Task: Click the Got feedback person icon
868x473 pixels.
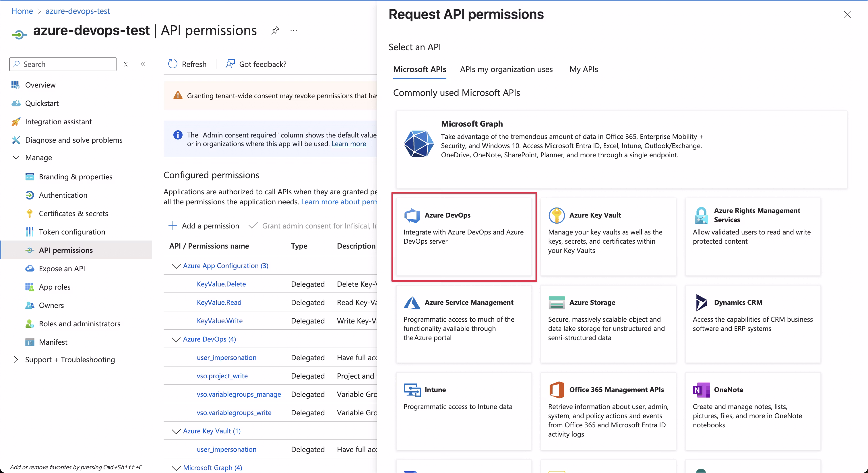Action: click(x=230, y=64)
